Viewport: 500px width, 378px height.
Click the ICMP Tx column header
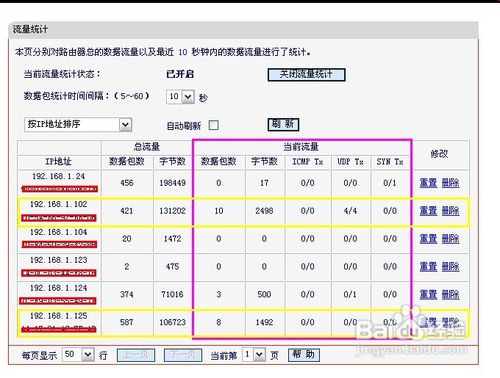pos(308,162)
